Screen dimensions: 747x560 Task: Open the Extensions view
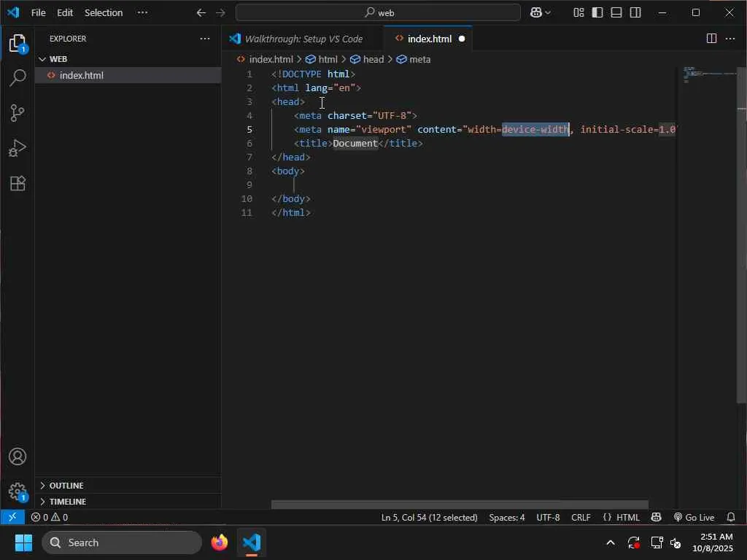18,183
